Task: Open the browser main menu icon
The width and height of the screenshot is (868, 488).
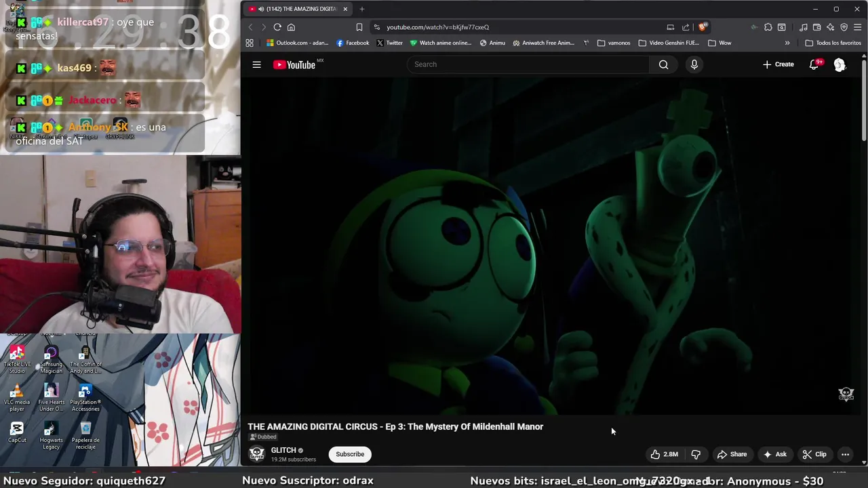Action: pos(857,27)
